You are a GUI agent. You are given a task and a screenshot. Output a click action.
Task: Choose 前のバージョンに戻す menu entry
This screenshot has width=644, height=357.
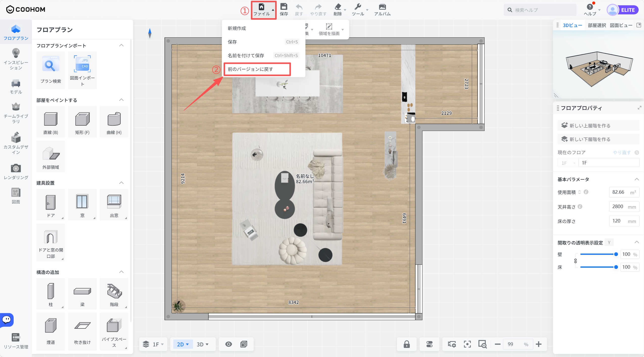(x=264, y=69)
